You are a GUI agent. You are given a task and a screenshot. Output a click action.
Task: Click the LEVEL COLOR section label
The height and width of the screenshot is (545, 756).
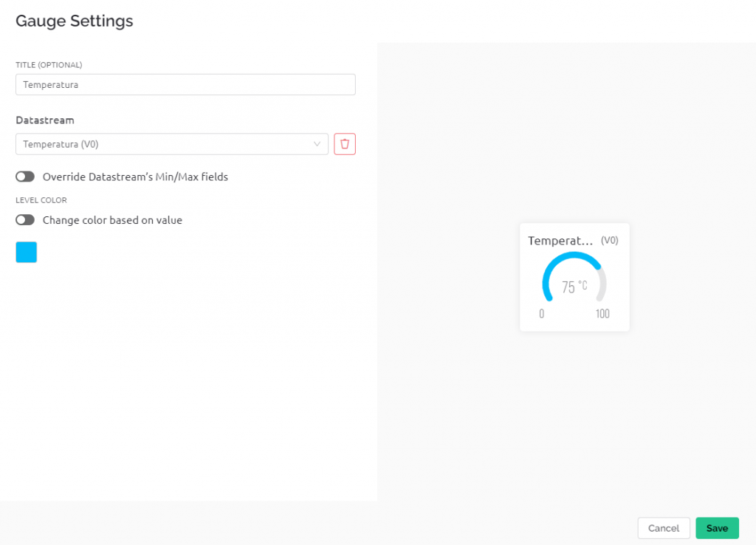point(41,200)
